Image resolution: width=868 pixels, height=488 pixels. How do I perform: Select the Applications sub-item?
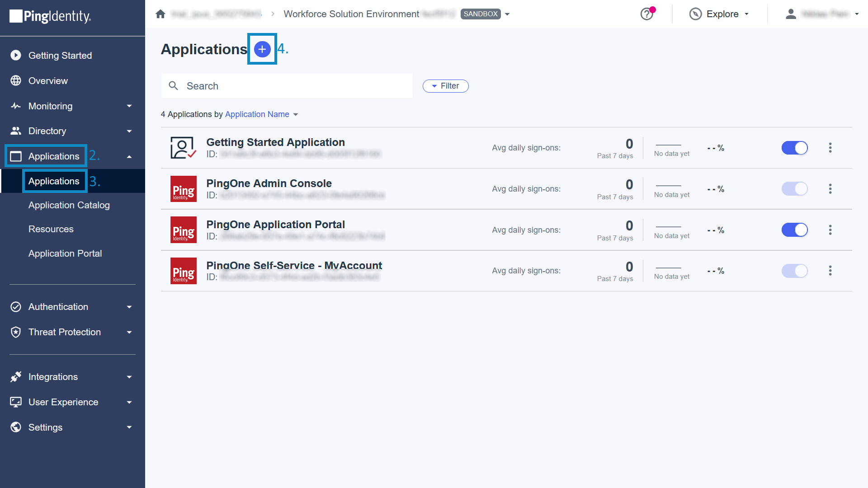tap(54, 181)
